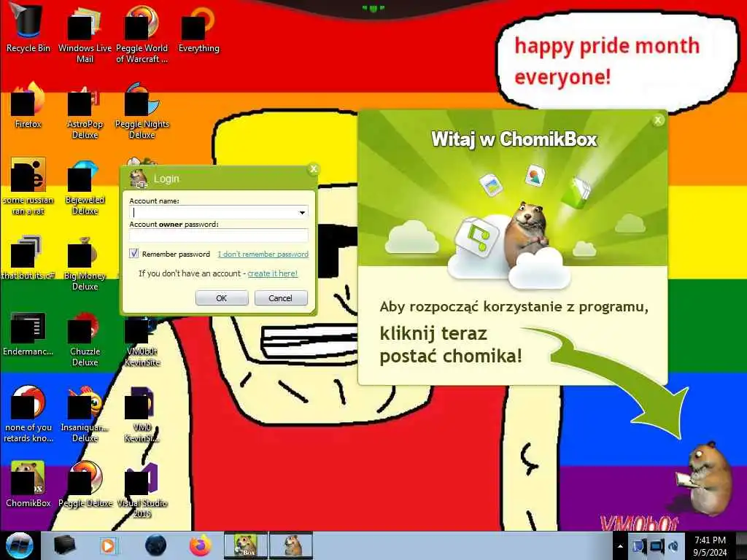This screenshot has height=560, width=747.
Task: Select the 'none of you' desktop icon
Action: [x=28, y=413]
